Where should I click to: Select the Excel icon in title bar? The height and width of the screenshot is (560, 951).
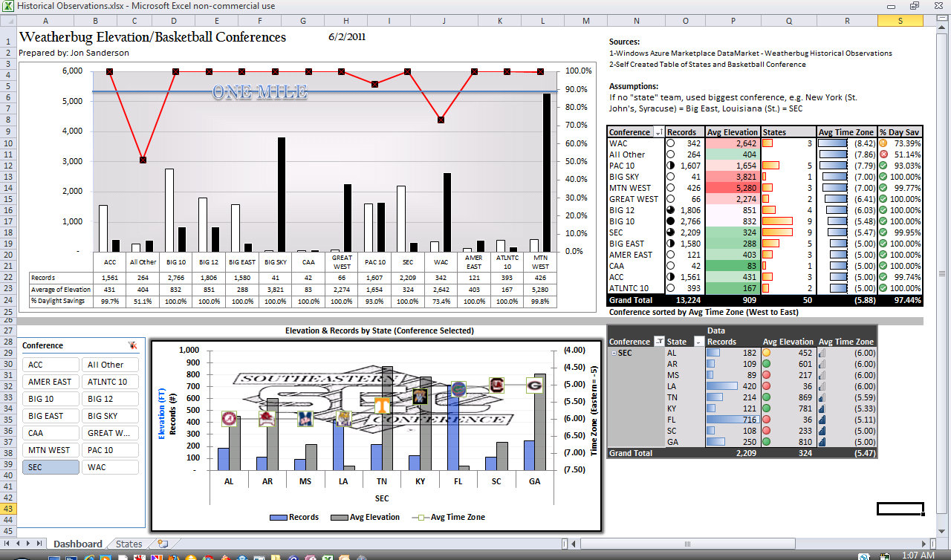point(7,6)
